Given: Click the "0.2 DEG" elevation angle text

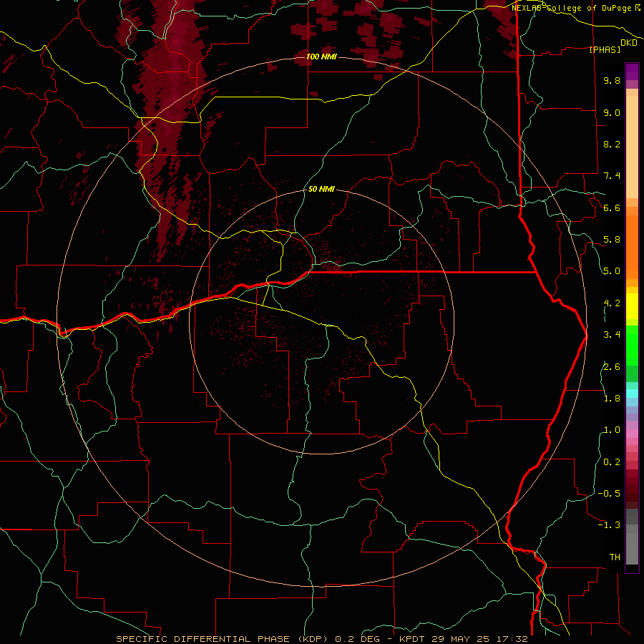Looking at the screenshot, I should [358, 639].
